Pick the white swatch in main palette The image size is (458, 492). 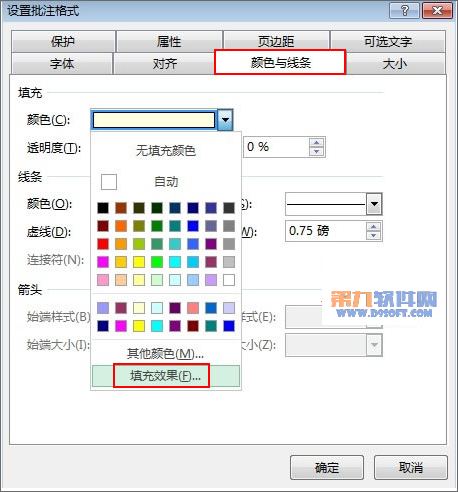229,280
